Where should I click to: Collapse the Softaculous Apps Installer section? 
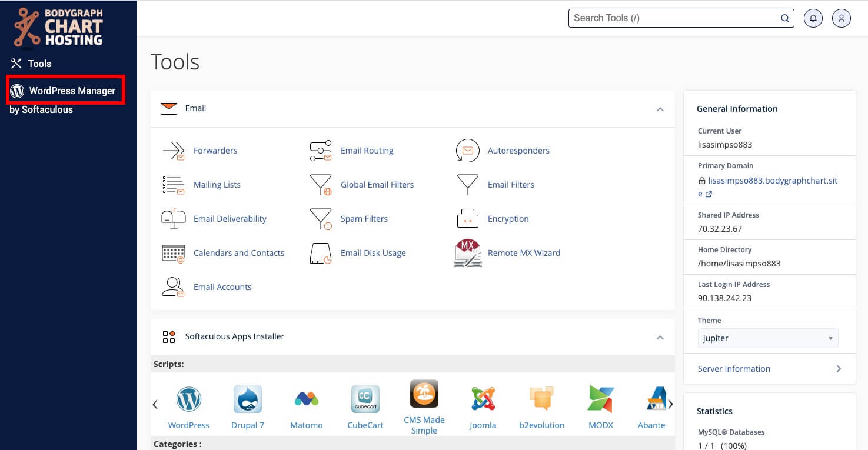point(660,337)
